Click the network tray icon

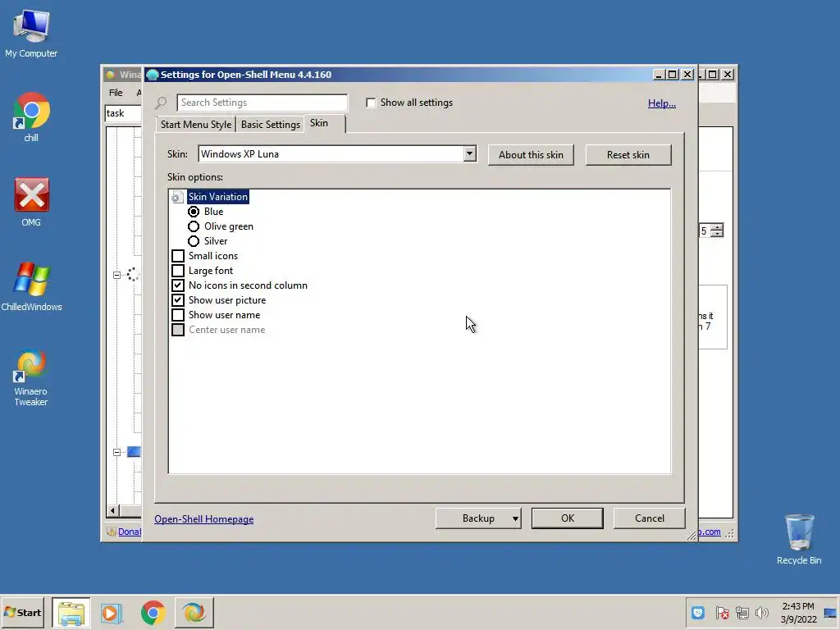click(742, 612)
